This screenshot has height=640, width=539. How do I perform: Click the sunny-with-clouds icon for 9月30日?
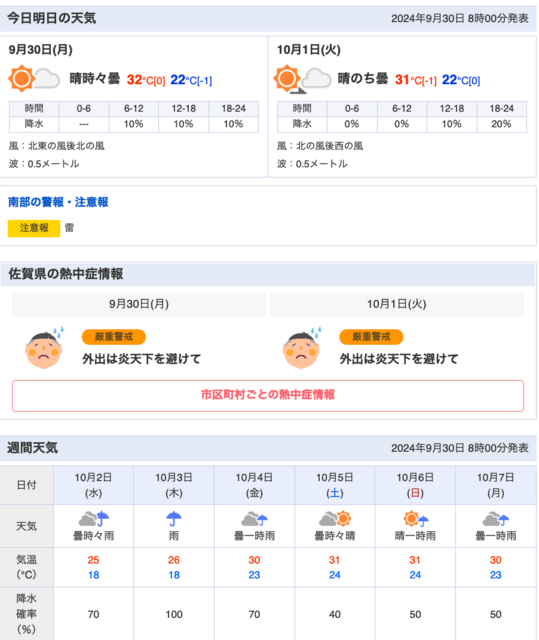point(34,78)
